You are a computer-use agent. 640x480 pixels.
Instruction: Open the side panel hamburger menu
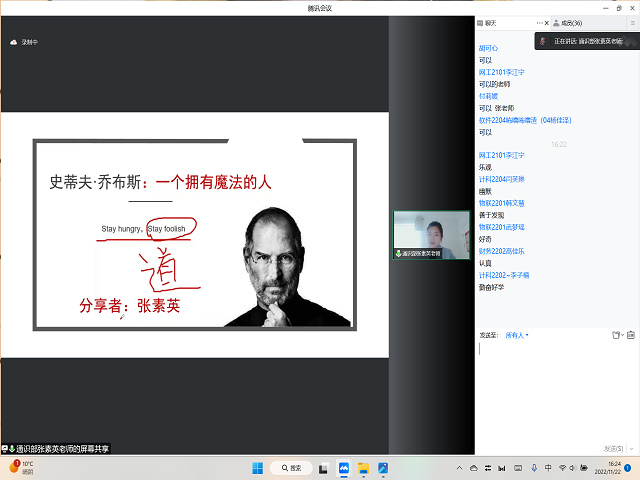coord(633,23)
